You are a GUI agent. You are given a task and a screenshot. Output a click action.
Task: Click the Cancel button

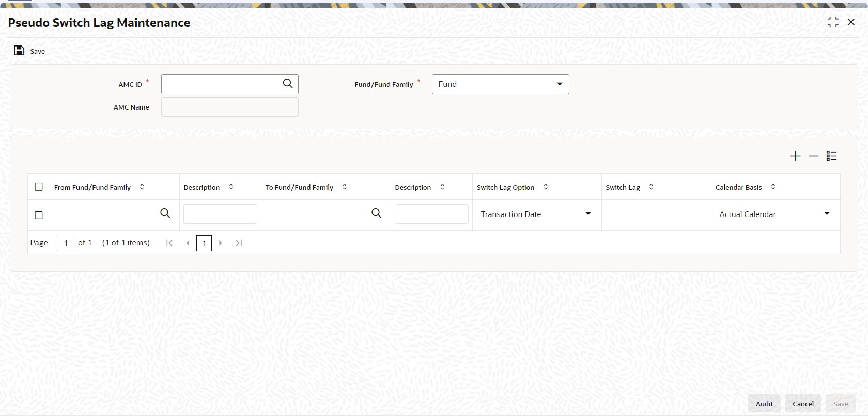[x=803, y=404]
